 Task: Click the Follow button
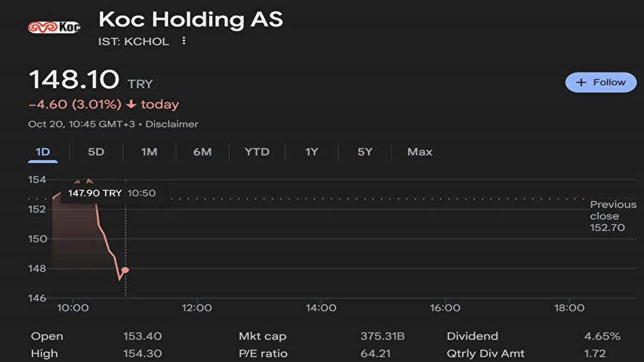tap(600, 82)
